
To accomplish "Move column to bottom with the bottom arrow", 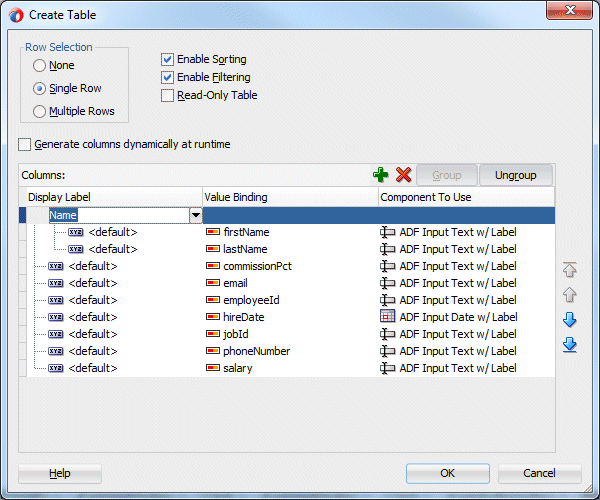I will (x=569, y=345).
